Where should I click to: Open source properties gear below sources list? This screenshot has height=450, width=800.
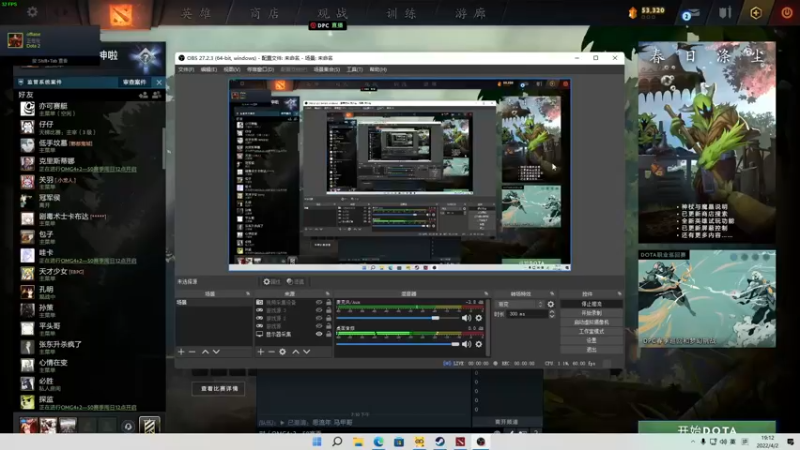coord(283,352)
